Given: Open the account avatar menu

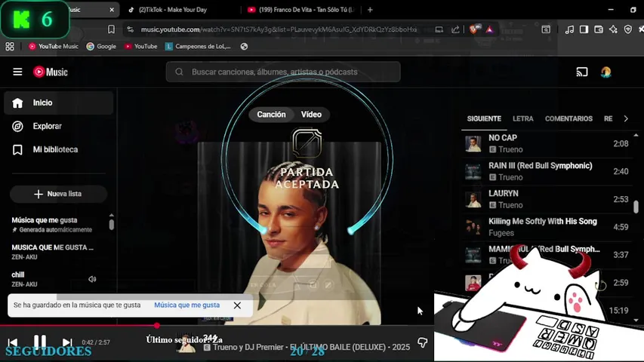Looking at the screenshot, I should 605,72.
